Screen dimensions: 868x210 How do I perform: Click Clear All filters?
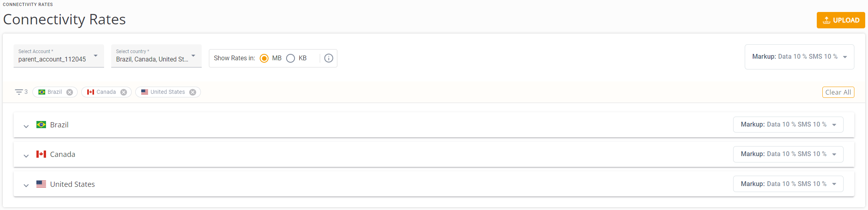838,92
